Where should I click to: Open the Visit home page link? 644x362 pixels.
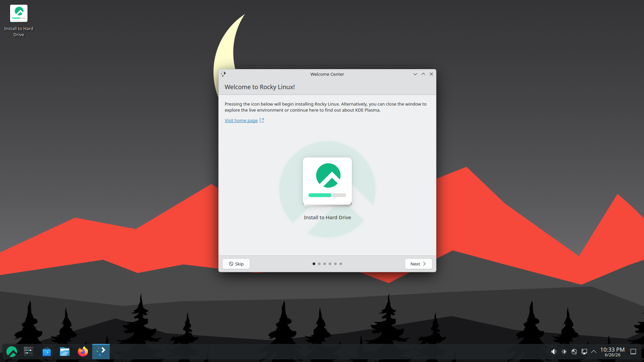(244, 120)
